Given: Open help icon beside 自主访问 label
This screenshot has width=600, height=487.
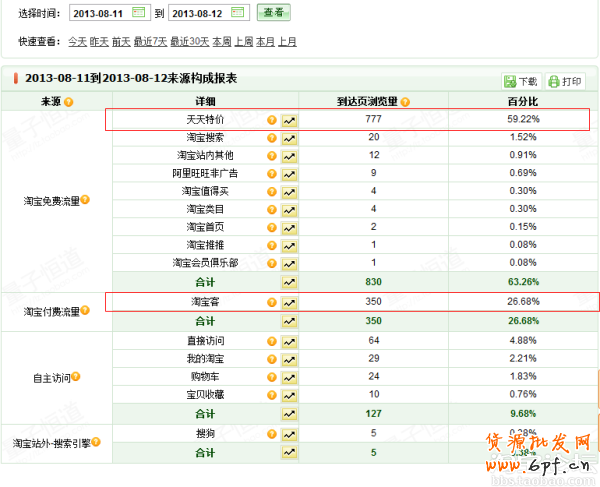Looking at the screenshot, I should [x=76, y=376].
